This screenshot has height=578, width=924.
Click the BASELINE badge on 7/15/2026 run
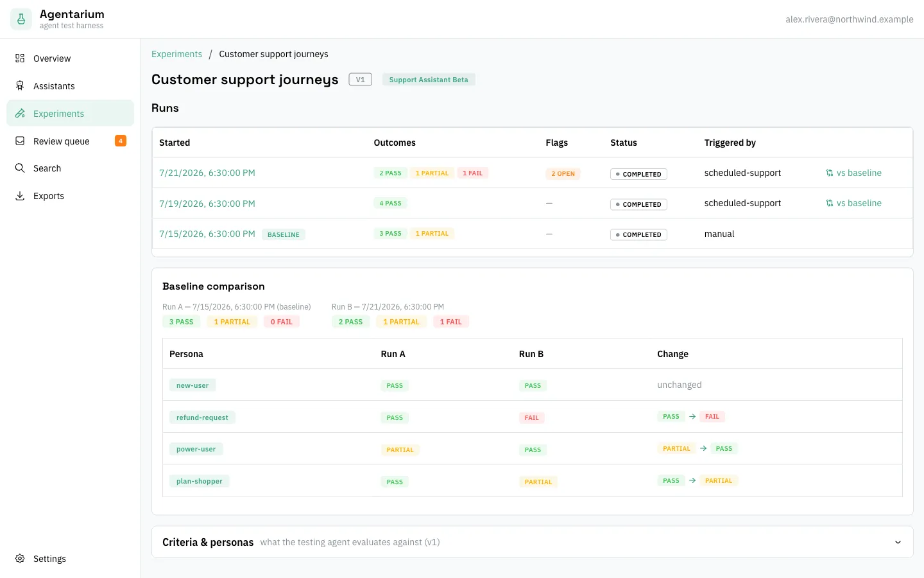point(284,234)
